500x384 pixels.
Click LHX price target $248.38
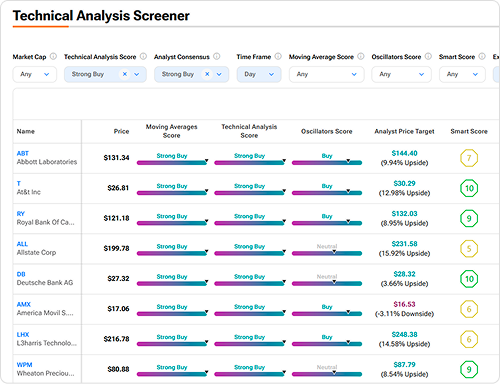(404, 334)
